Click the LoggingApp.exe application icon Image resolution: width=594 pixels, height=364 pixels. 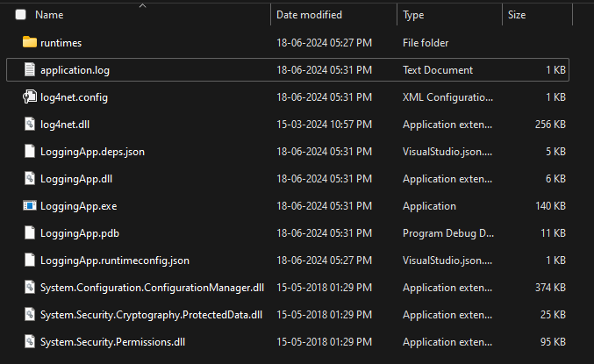pos(30,205)
